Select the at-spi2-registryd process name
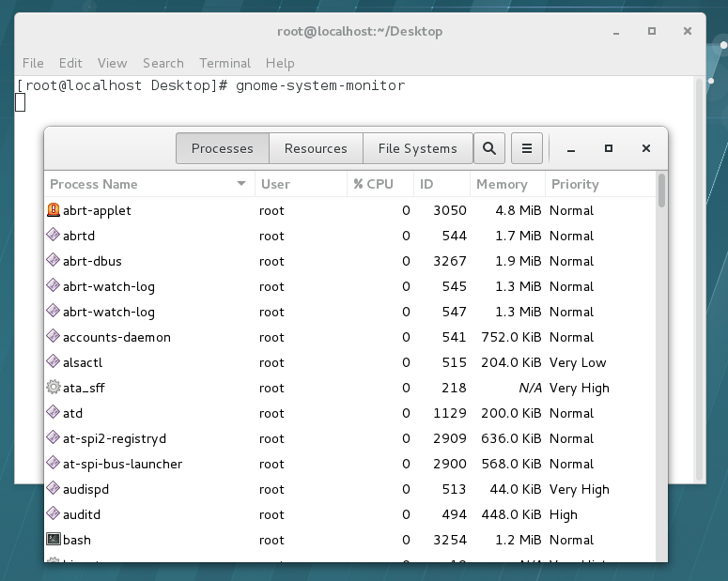Viewport: 728px width, 581px height. [x=115, y=439]
